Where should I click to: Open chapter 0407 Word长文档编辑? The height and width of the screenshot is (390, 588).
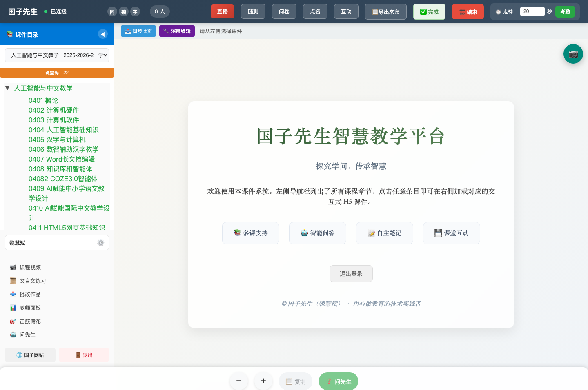pyautogui.click(x=62, y=159)
